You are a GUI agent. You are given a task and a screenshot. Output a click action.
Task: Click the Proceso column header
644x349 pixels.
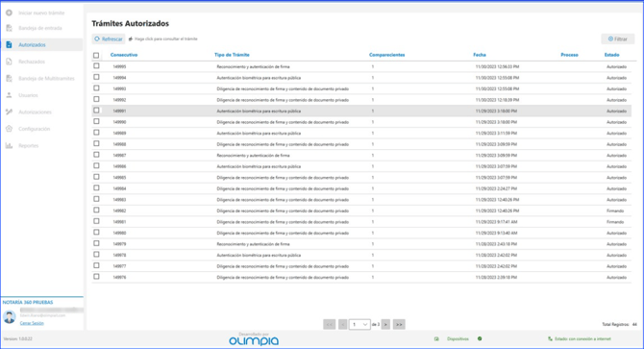click(569, 55)
